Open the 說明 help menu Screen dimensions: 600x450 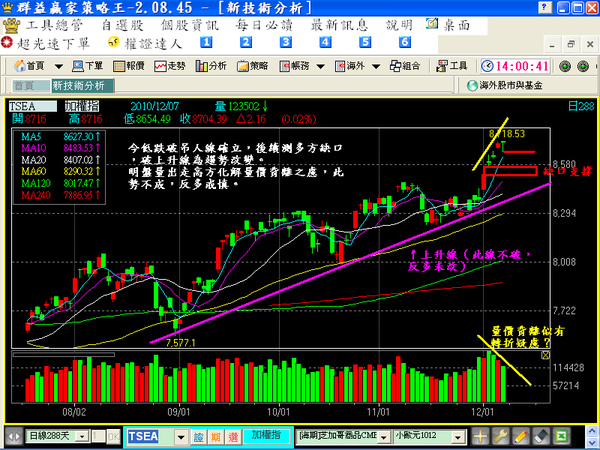pos(399,26)
